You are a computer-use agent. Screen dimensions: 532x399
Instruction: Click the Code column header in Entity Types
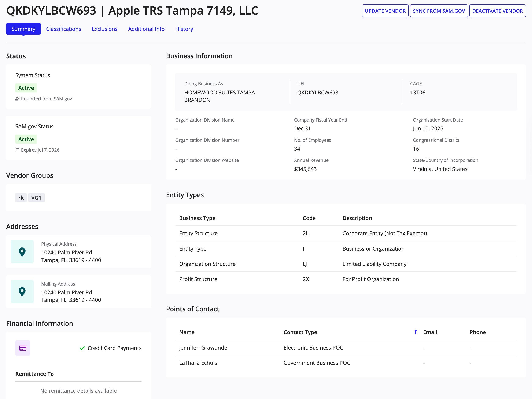[309, 218]
